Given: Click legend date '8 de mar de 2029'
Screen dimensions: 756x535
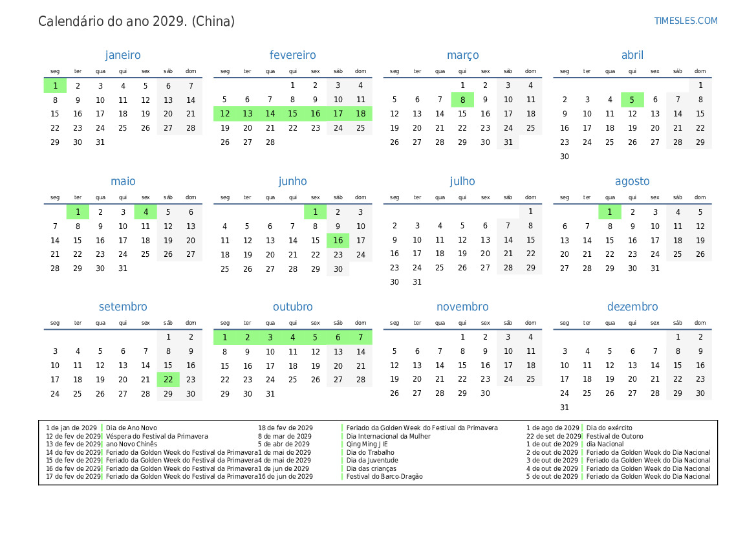Looking at the screenshot, I should [x=285, y=436].
